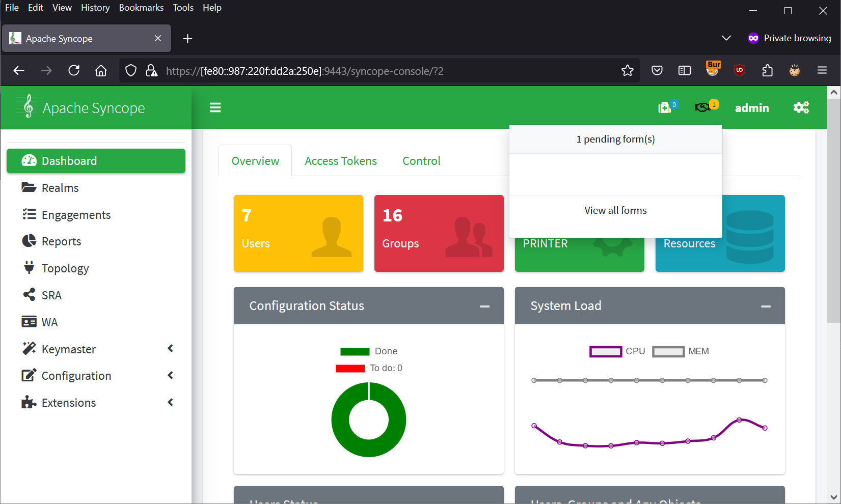Expand the Keymaster submenu

point(96,349)
